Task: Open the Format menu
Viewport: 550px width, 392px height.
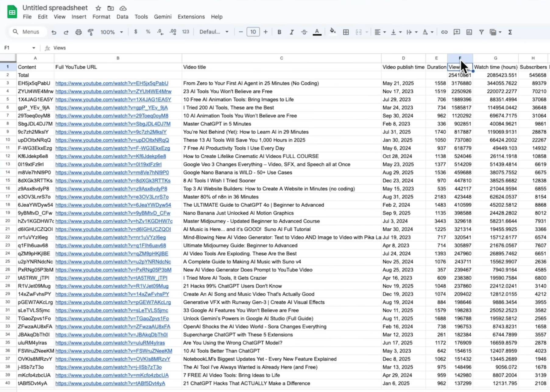Action: point(101,17)
